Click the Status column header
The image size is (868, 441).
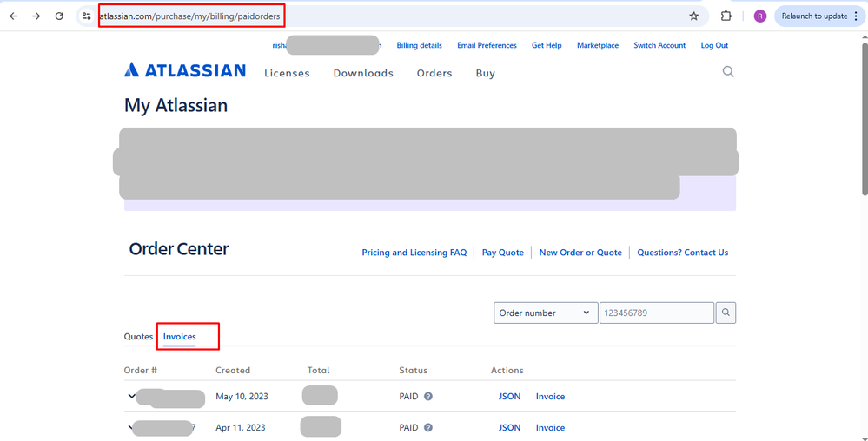[413, 370]
